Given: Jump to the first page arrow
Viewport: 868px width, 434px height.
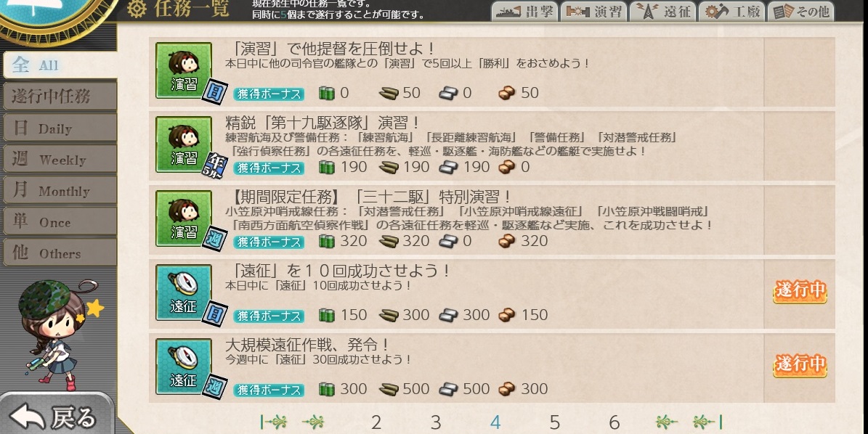Looking at the screenshot, I should click(x=273, y=422).
